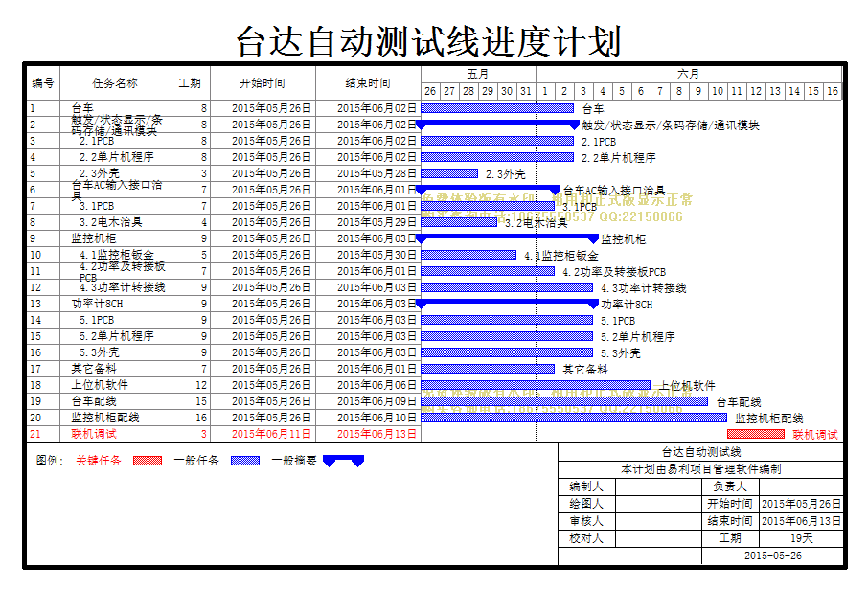The width and height of the screenshot is (868, 590).
Task: Click the 结束时间 column header
Action: click(x=368, y=83)
